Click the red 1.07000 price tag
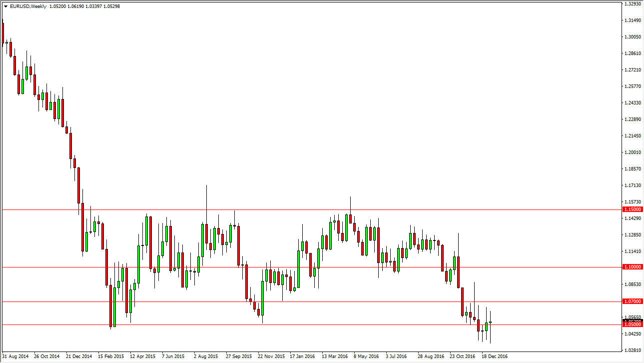 [632, 301]
